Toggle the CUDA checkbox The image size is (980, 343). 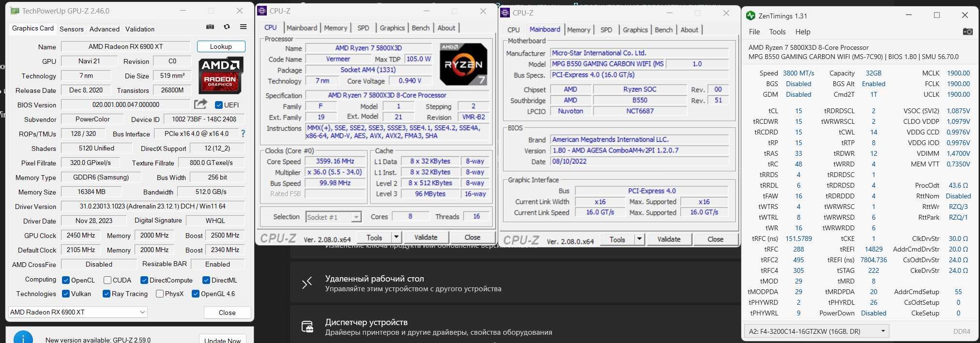(107, 280)
